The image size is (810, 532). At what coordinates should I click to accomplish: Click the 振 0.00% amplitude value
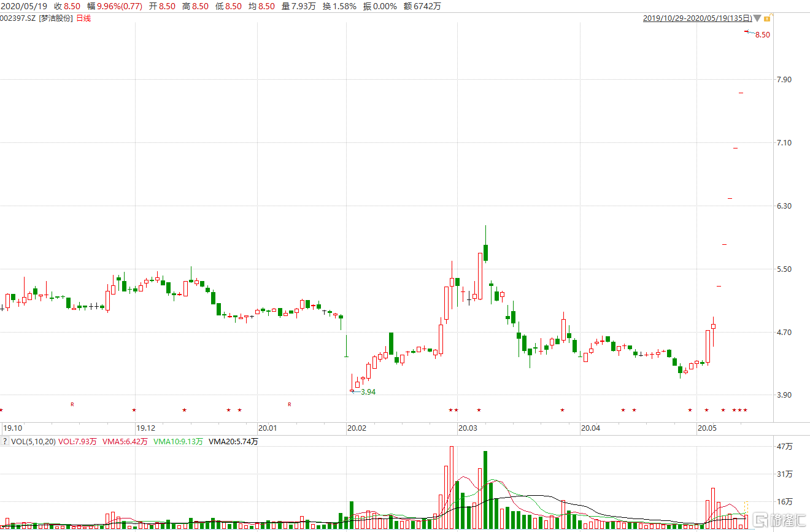(x=380, y=6)
